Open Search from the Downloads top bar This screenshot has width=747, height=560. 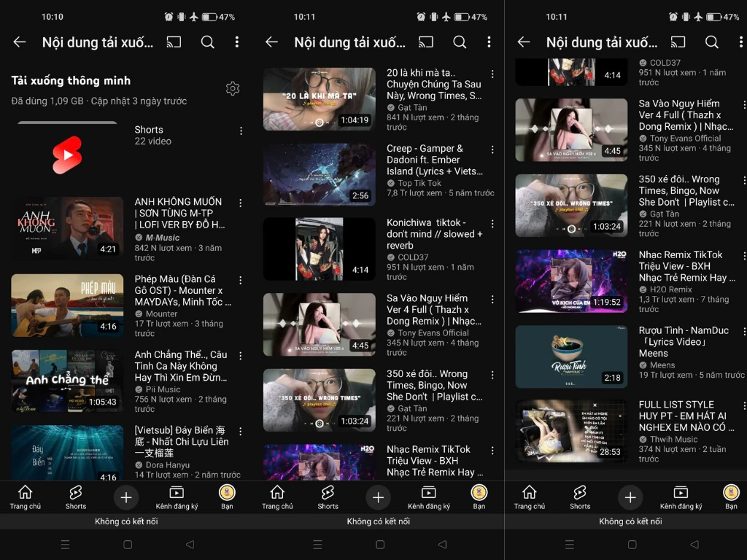[x=207, y=42]
